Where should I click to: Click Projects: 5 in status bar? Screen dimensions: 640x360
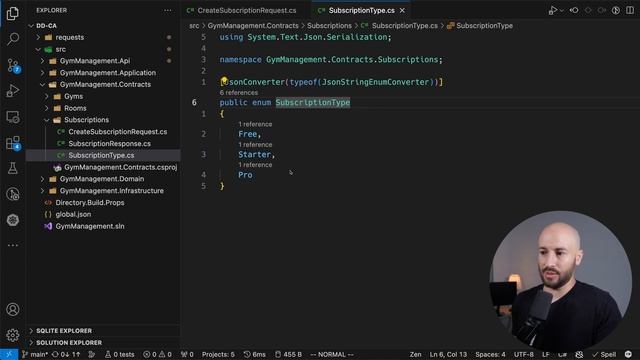(x=218, y=354)
